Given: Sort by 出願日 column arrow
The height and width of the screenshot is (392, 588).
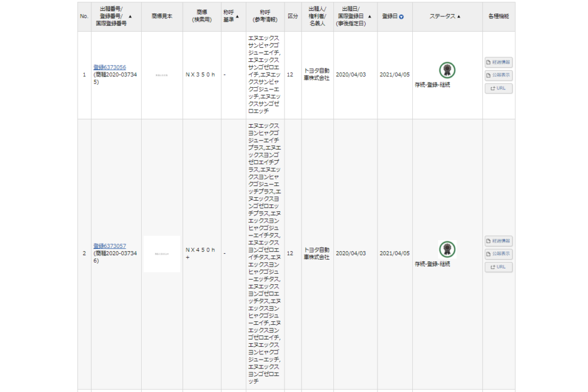Looking at the screenshot, I should 369,16.
